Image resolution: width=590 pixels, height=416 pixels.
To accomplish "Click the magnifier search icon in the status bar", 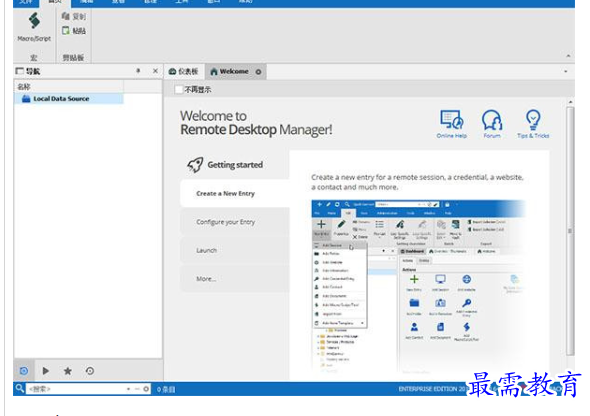I will (20, 388).
